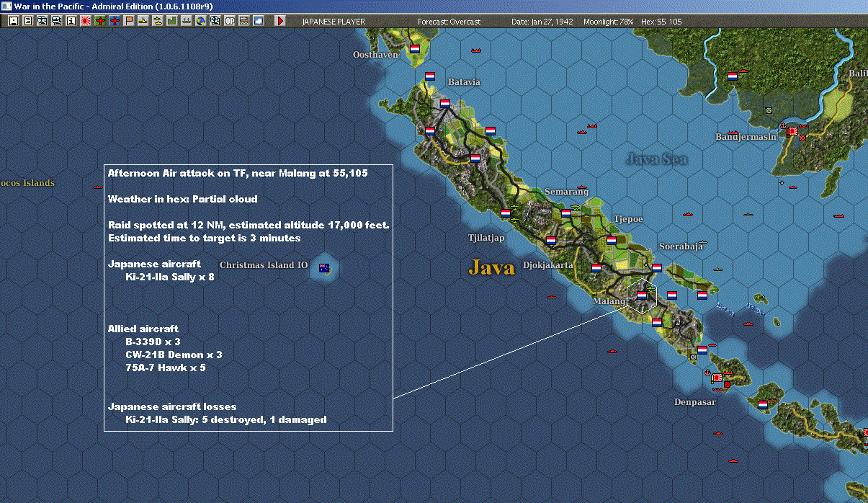Click the Hex: 55,105 coordinate text

click(660, 22)
